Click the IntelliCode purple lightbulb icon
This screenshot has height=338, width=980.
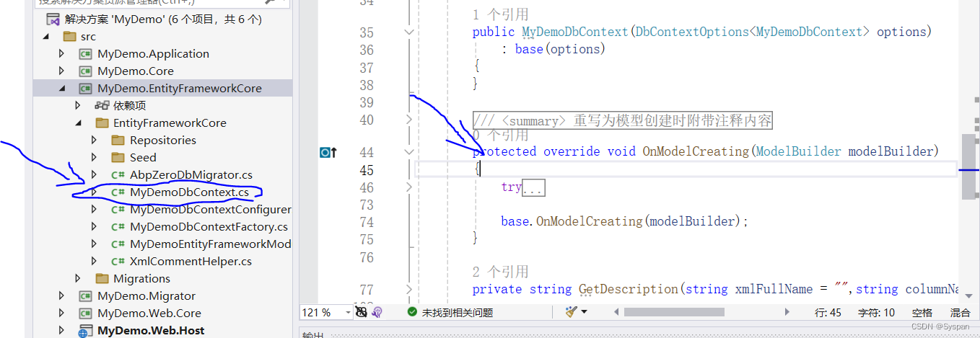point(376,312)
